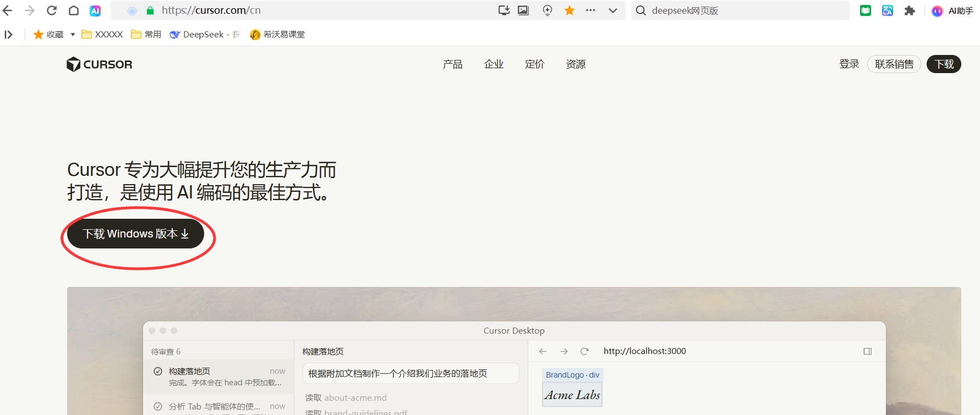The image size is (980, 415).
Task: Click the magnifier search icon
Action: (x=641, y=10)
